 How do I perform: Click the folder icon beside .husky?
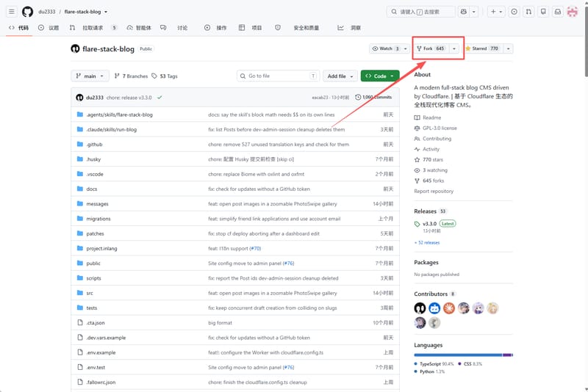point(80,159)
